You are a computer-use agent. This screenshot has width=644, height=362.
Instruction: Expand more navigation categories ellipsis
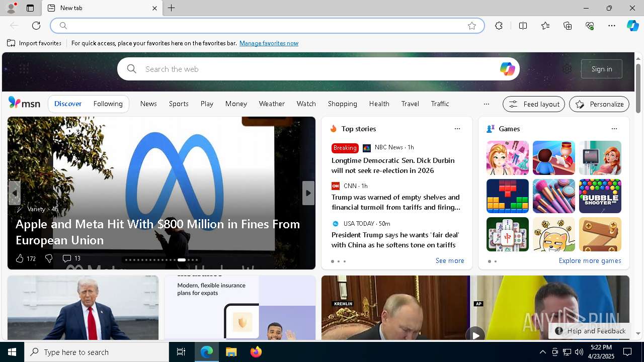click(x=486, y=104)
